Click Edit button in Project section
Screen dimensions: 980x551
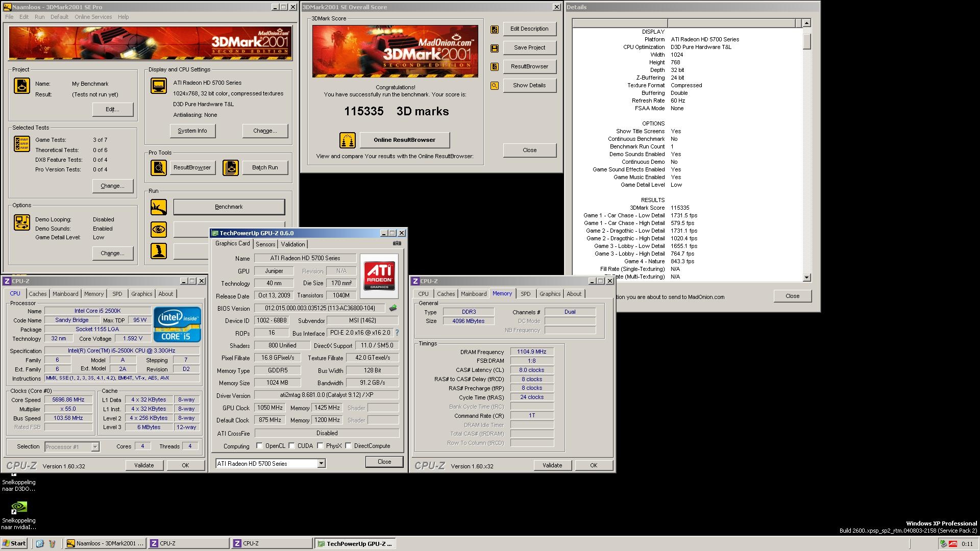point(112,110)
